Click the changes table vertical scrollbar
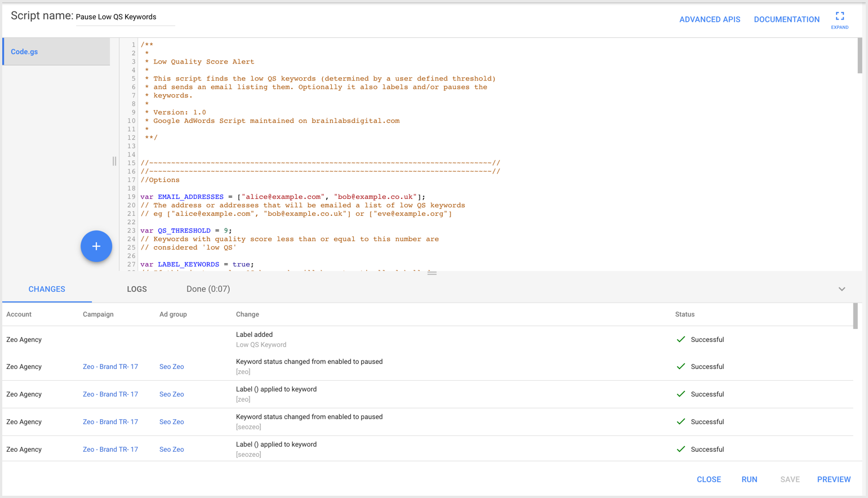The image size is (868, 498). click(x=856, y=316)
